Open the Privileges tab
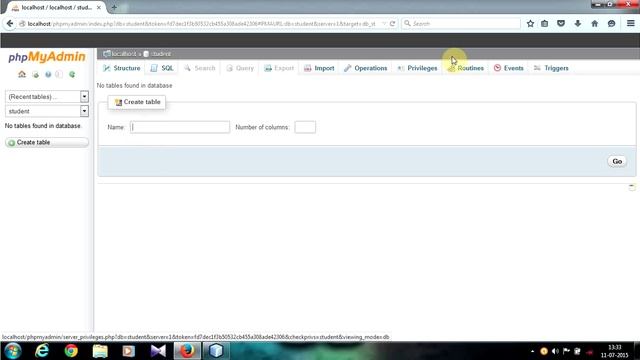The height and width of the screenshot is (360, 640). (417, 68)
